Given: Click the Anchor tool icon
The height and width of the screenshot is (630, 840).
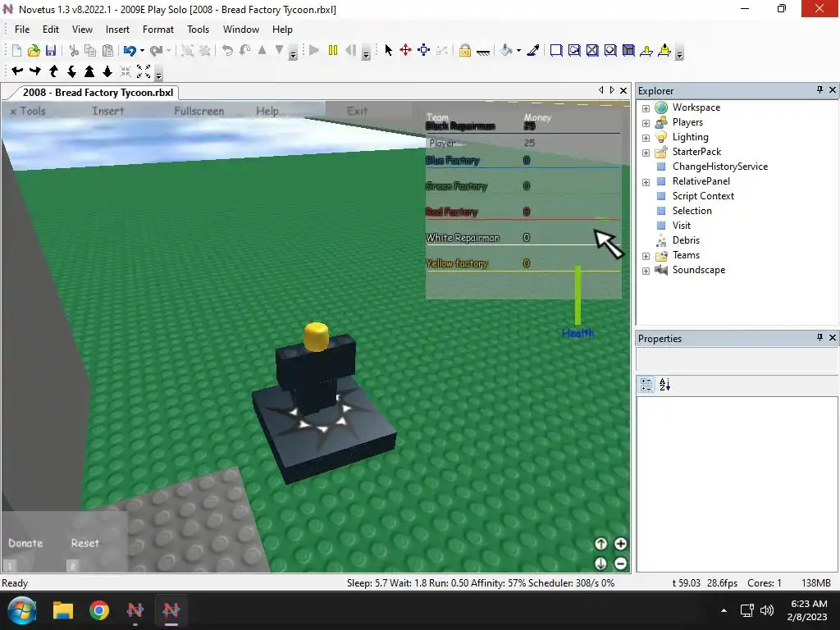Looking at the screenshot, I should point(483,52).
